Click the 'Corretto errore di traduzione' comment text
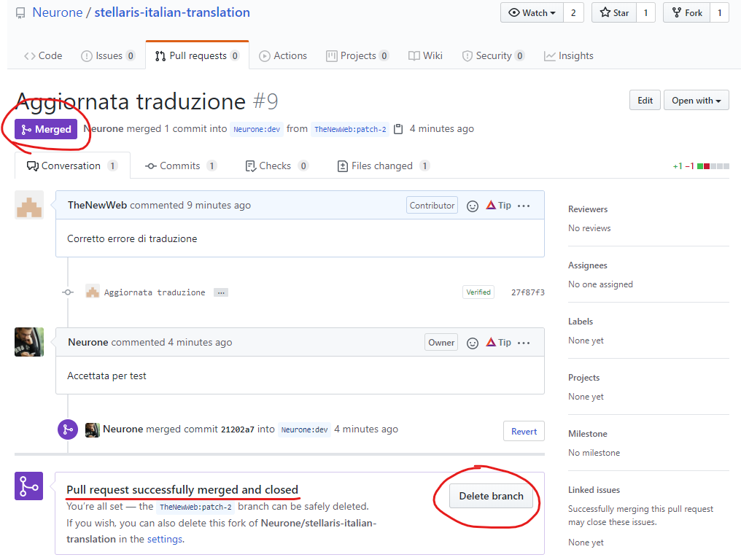This screenshot has width=741, height=560. tap(132, 238)
